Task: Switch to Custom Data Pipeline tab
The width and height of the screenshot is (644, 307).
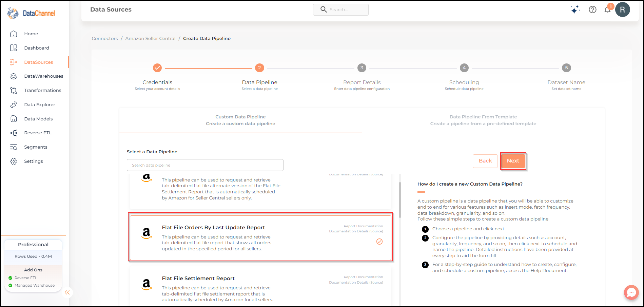Action: 240,120
